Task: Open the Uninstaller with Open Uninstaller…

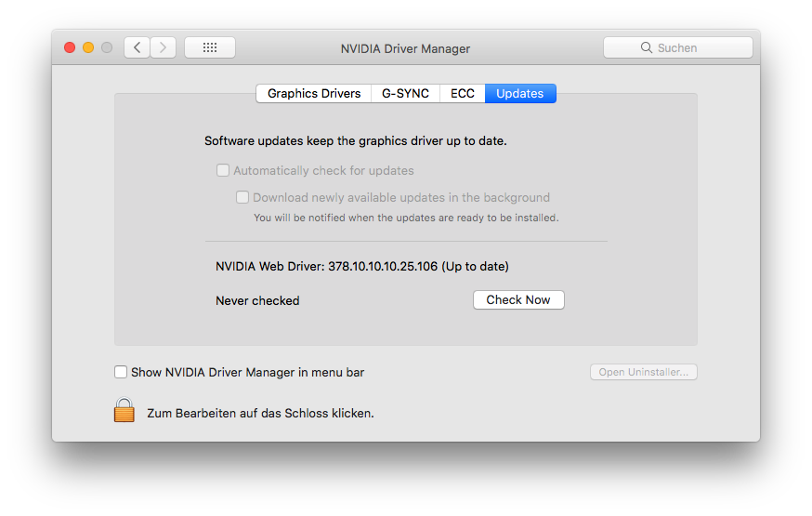Action: point(644,372)
